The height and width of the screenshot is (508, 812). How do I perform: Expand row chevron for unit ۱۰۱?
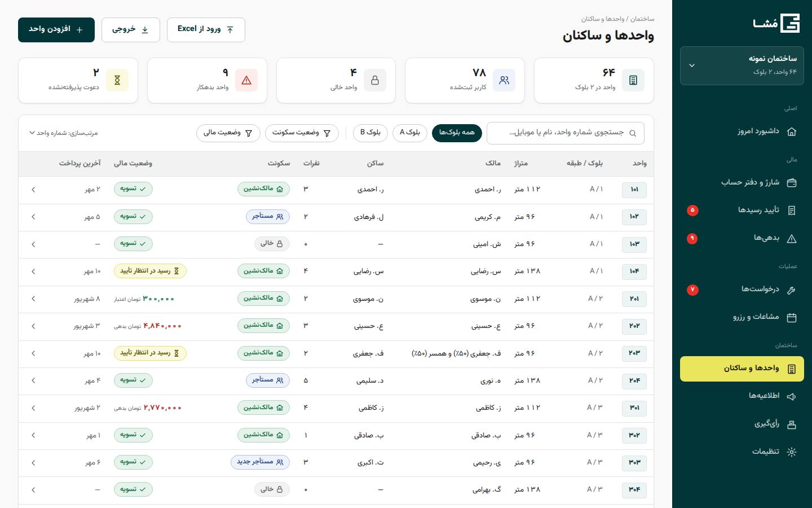tap(33, 190)
